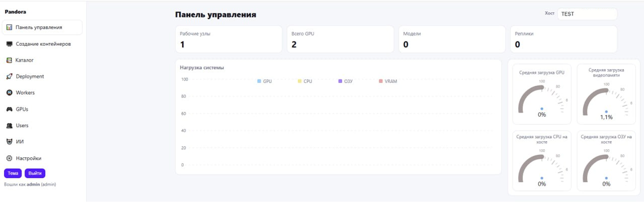Click the Настройки gear icon
Screen dimensions: 644x202
point(9,158)
